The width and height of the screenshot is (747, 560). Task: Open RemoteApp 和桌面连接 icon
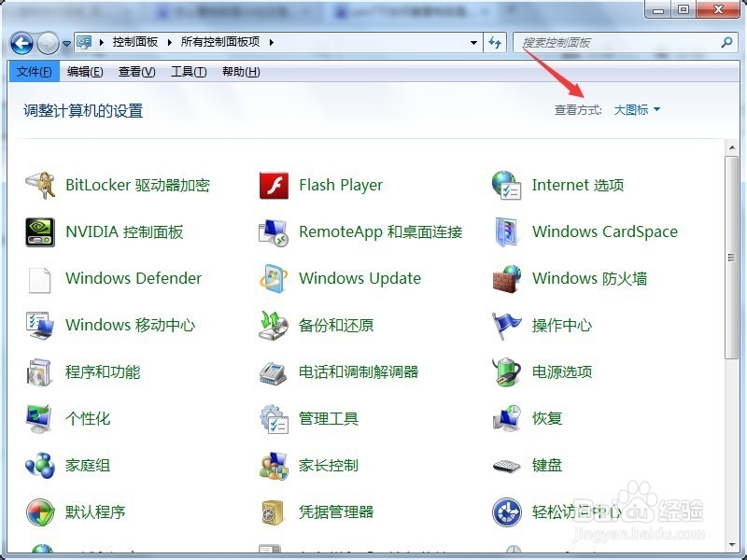click(x=274, y=231)
